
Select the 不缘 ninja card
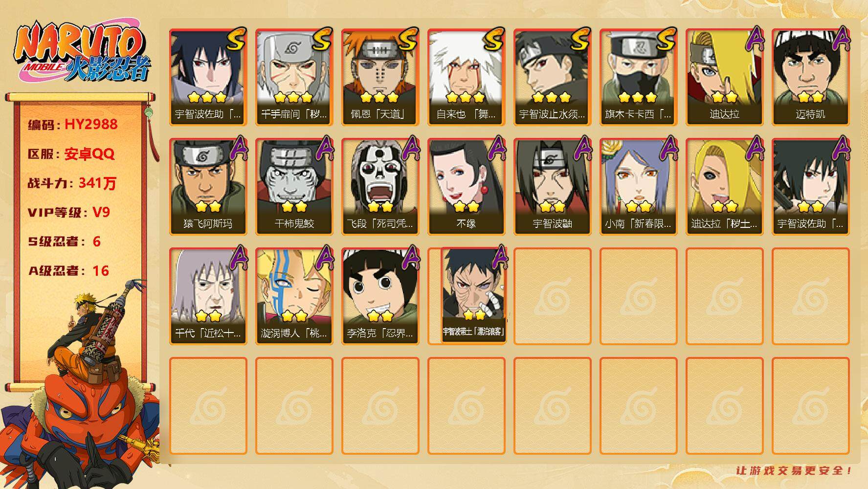click(466, 187)
